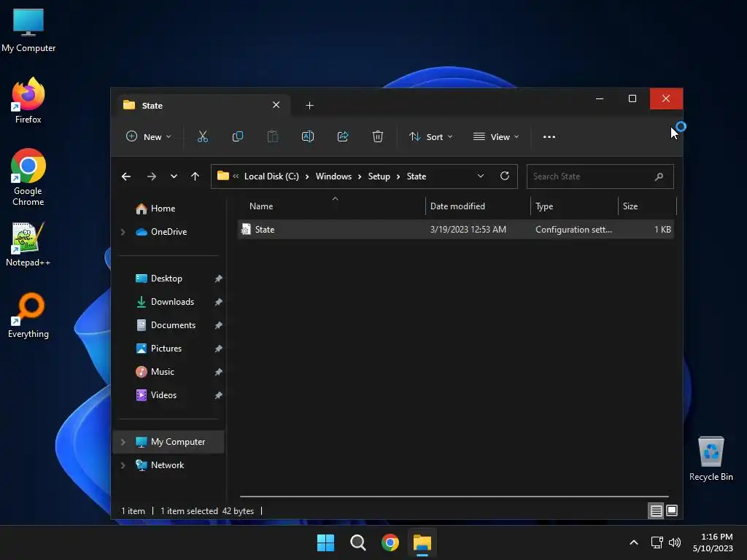Add a new tab
Screen dimensions: 747x560
[309, 106]
